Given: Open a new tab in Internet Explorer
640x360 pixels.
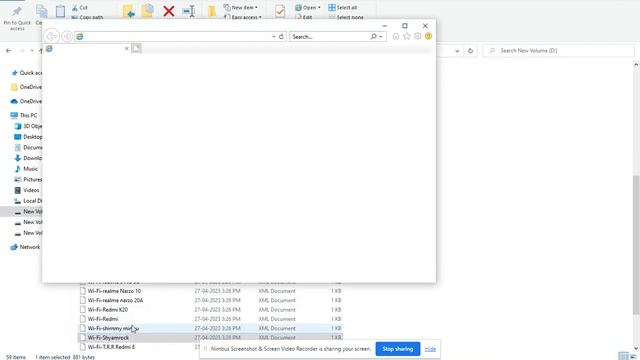Looking at the screenshot, I should (x=136, y=48).
